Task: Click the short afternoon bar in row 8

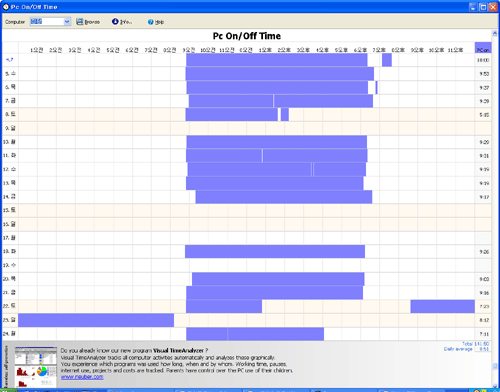Action: (285, 115)
